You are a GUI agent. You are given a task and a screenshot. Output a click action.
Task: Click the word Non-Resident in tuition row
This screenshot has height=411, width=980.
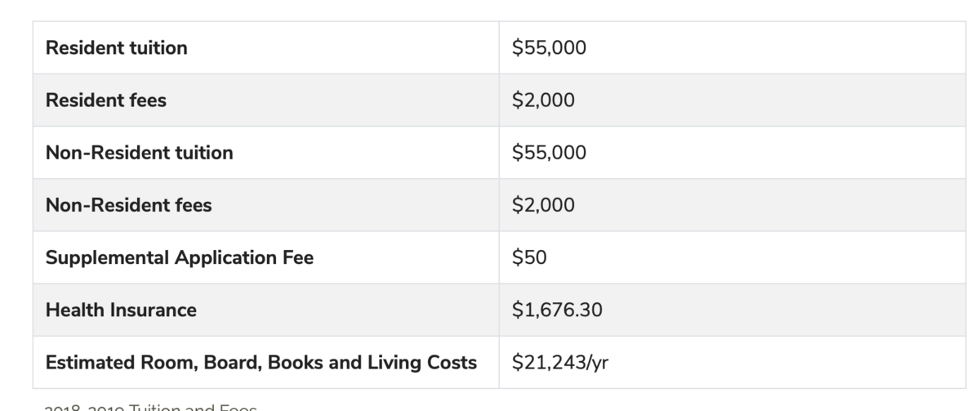point(109,153)
